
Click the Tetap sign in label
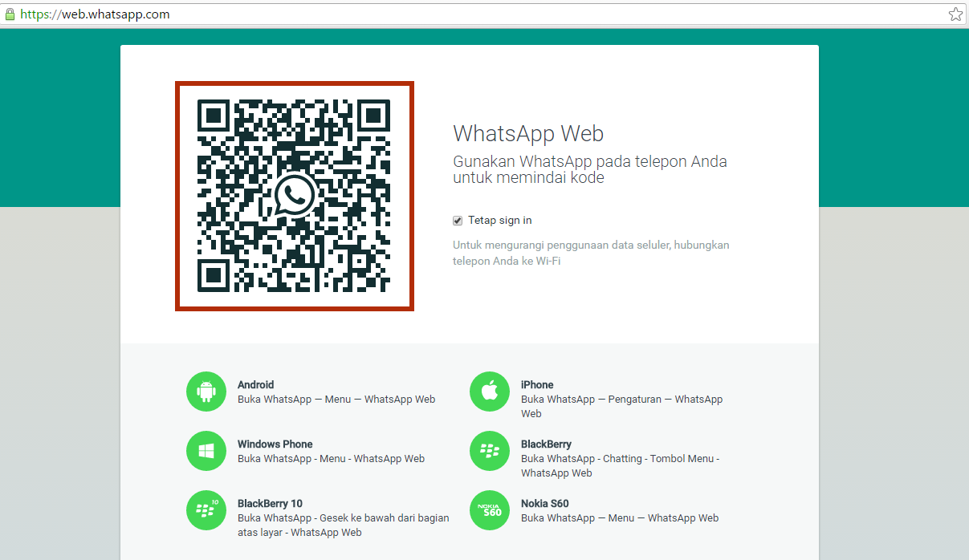tap(500, 221)
